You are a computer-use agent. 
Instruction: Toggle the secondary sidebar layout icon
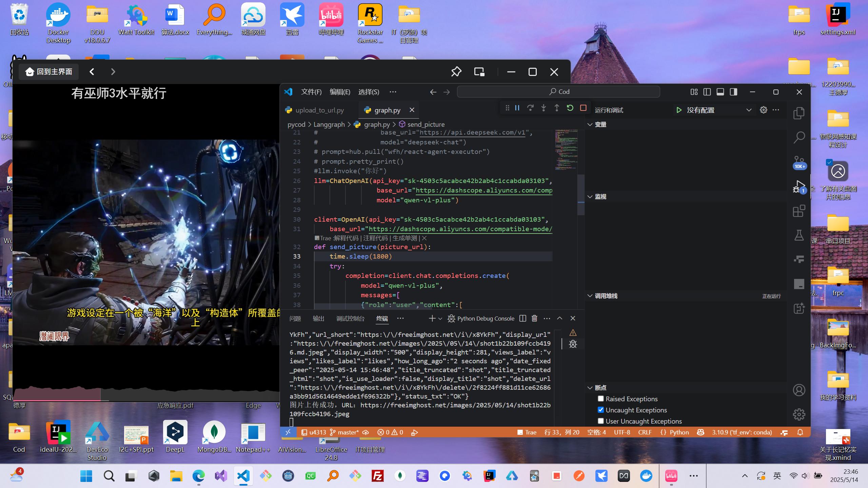click(733, 92)
